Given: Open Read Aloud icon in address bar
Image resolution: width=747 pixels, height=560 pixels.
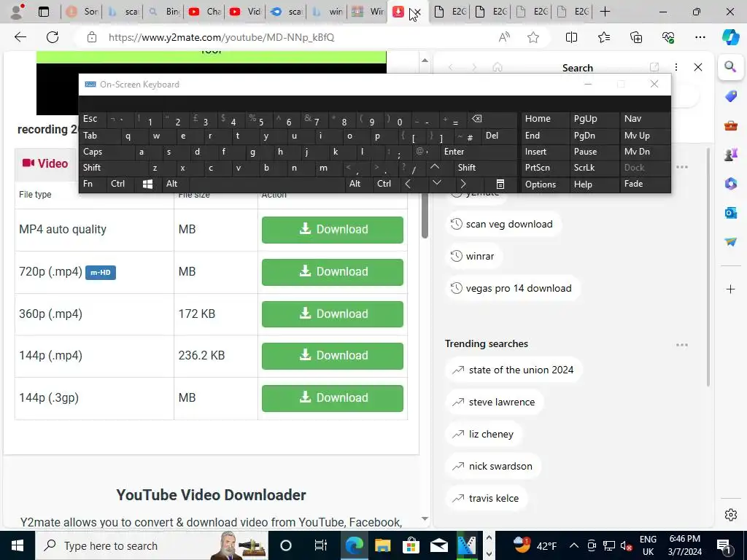Looking at the screenshot, I should 504,37.
